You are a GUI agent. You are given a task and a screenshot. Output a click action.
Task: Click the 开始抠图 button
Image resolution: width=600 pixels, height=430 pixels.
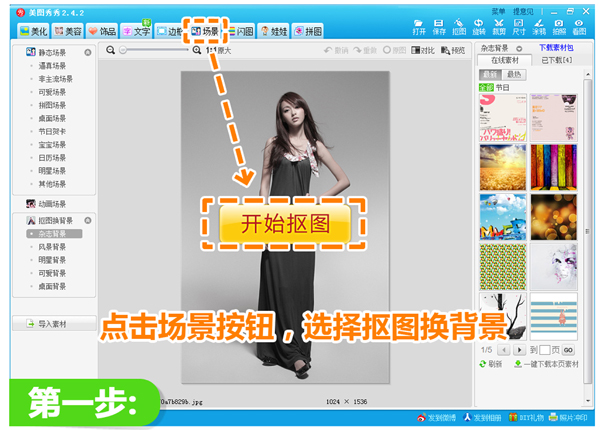coord(285,223)
